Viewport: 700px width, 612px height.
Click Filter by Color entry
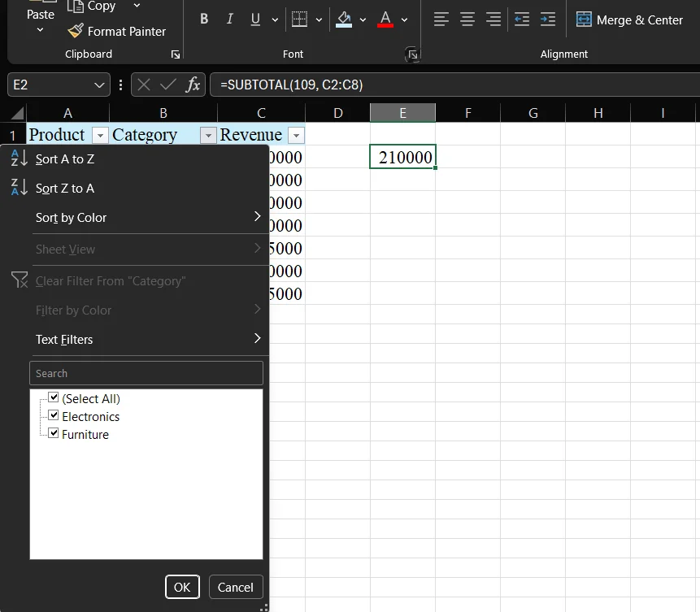point(134,310)
